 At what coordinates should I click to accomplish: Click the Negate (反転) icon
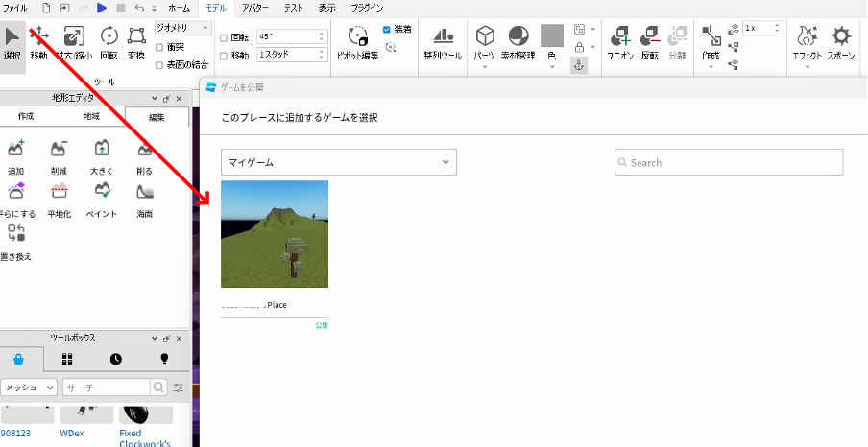pyautogui.click(x=649, y=40)
